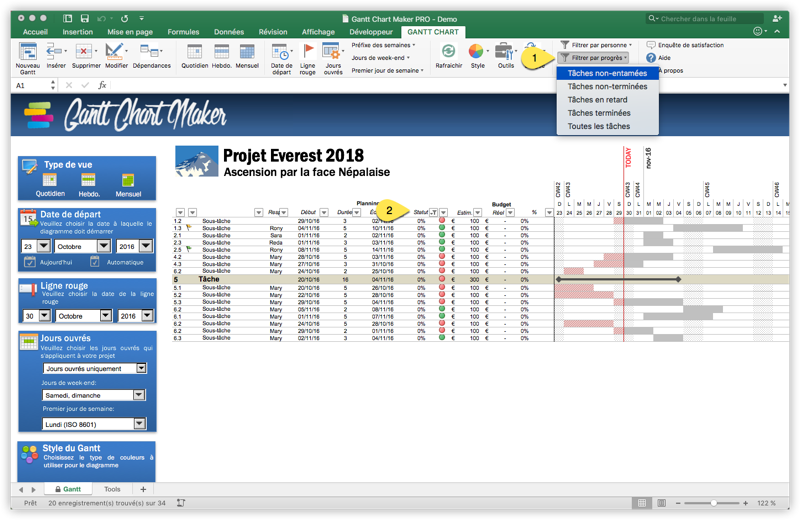Toggle the Aujourd'hui checkbox
Image resolution: width=800 pixels, height=520 pixels.
[x=30, y=262]
